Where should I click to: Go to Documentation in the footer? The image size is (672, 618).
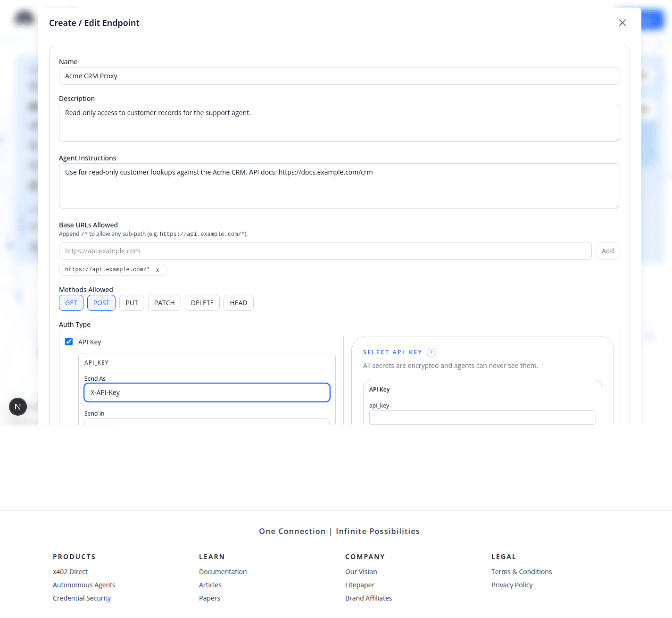point(223,572)
